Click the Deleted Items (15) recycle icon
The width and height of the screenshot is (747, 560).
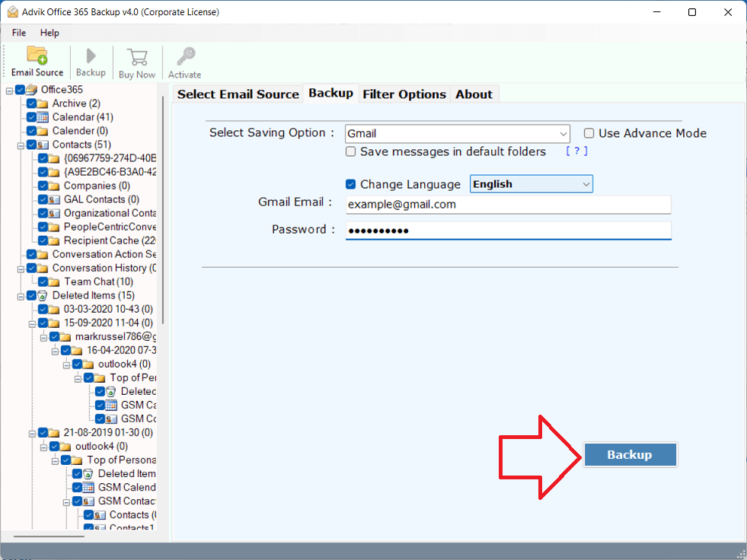click(43, 296)
